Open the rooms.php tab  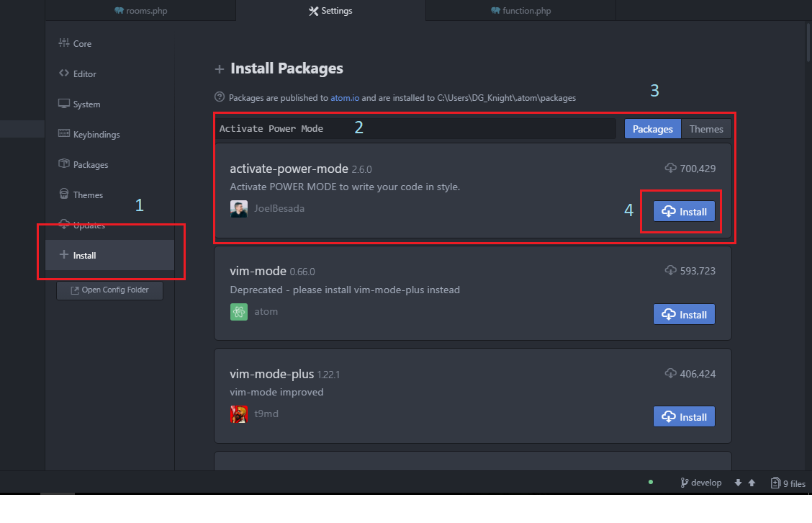[x=141, y=10]
